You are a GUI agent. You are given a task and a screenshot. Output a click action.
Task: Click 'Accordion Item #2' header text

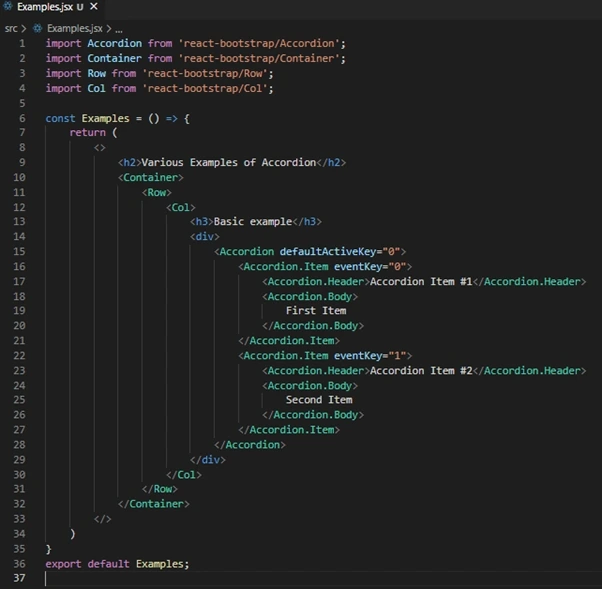point(421,371)
